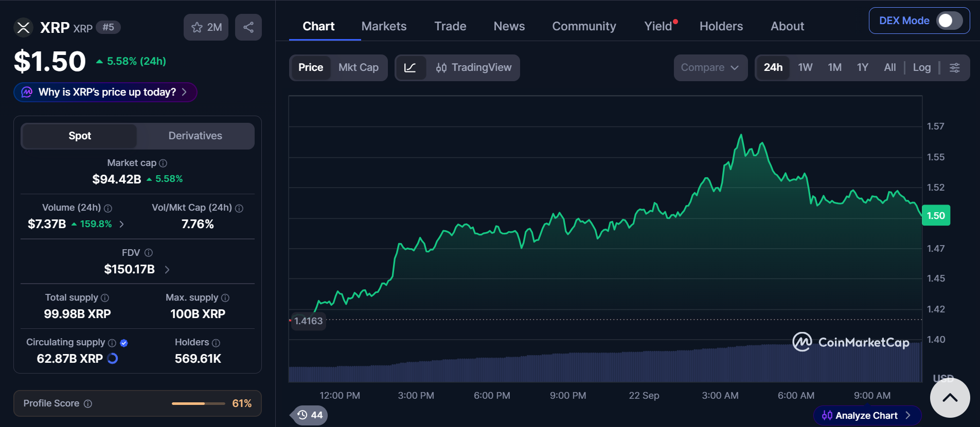This screenshot has width=980, height=427.
Task: Click the Vol/Mkt Cap info icon
Action: click(x=239, y=208)
